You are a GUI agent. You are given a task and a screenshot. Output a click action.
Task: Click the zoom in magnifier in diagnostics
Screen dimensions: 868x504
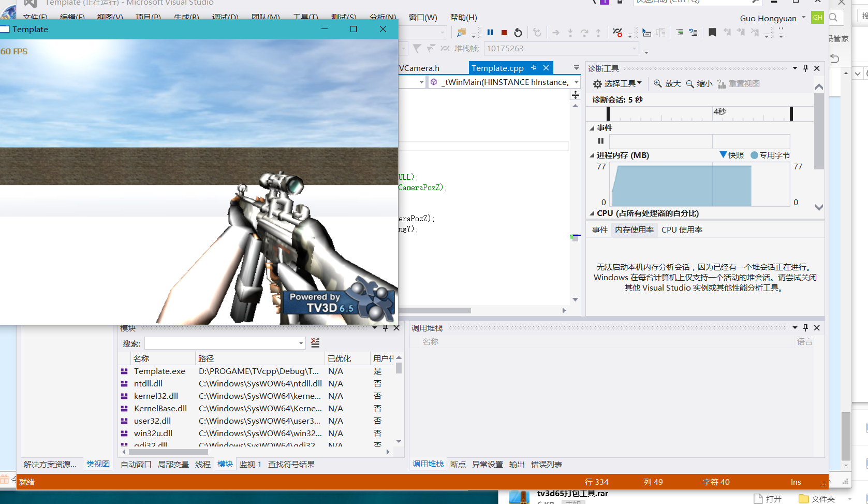tap(657, 83)
